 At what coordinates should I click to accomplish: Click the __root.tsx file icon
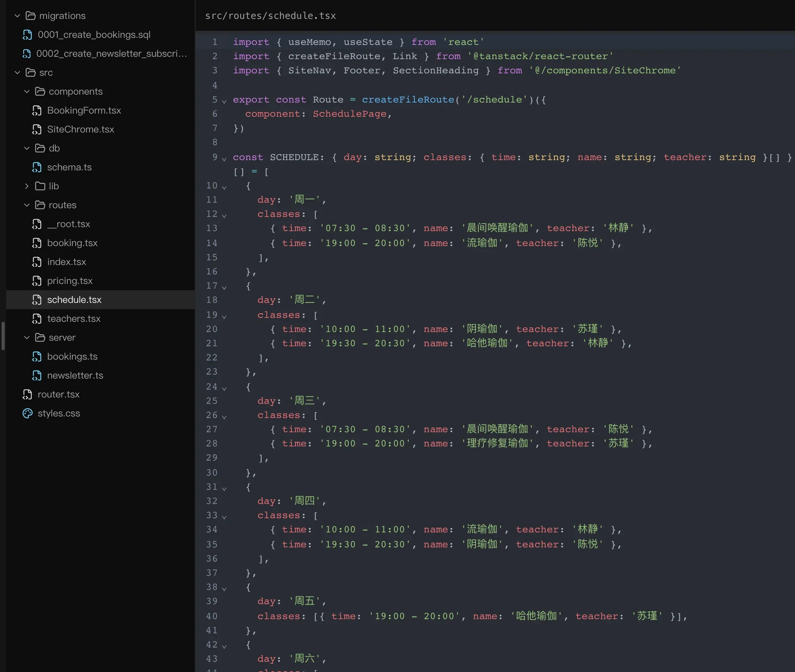pyautogui.click(x=37, y=224)
